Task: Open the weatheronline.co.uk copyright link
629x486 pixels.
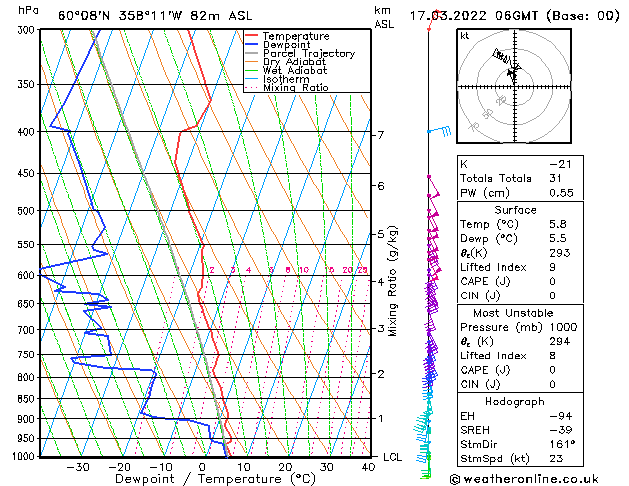Action: [x=524, y=479]
